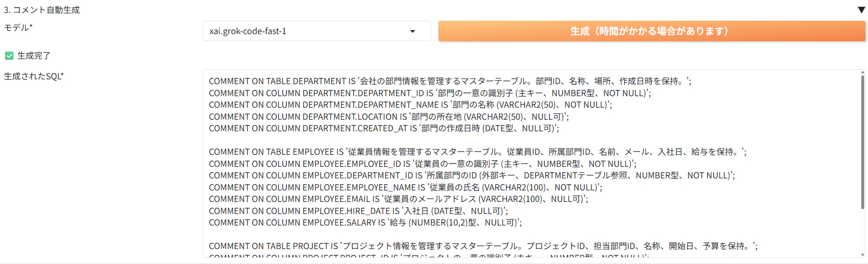
Task: Click the DEPARTMENT.LOCATION comment line
Action: click(389, 117)
